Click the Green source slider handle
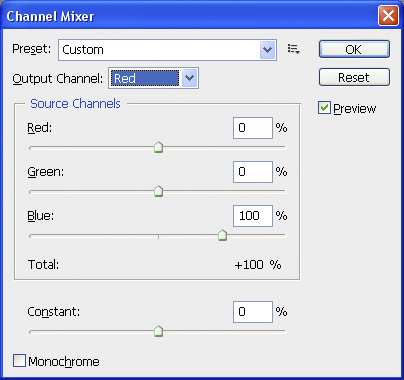404x380 pixels. 158,191
